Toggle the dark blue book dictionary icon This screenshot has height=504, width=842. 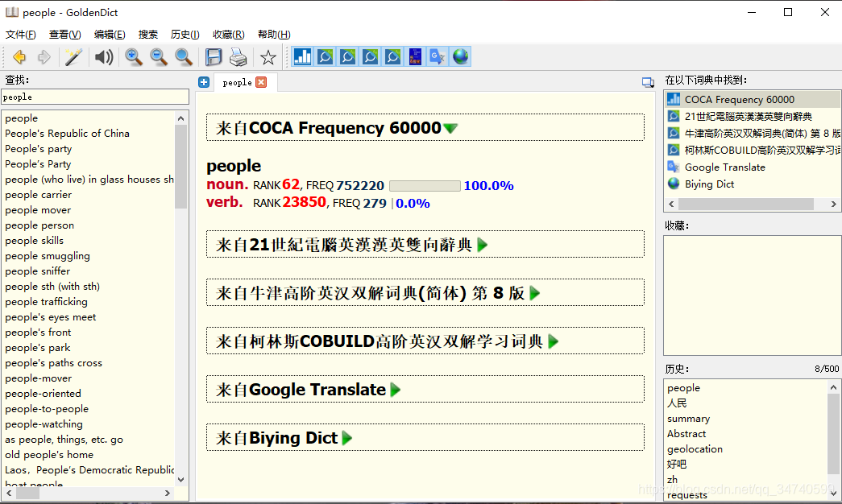coord(415,56)
